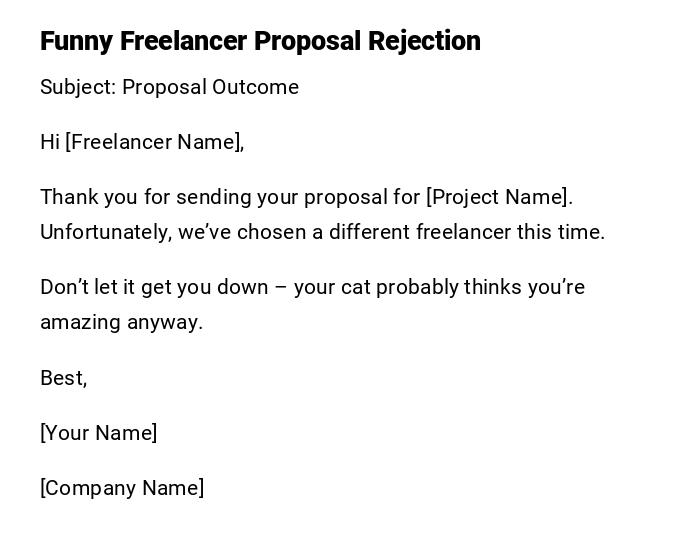The height and width of the screenshot is (550, 700).
Task: Click the "Subject:" label
Action: (x=78, y=87)
